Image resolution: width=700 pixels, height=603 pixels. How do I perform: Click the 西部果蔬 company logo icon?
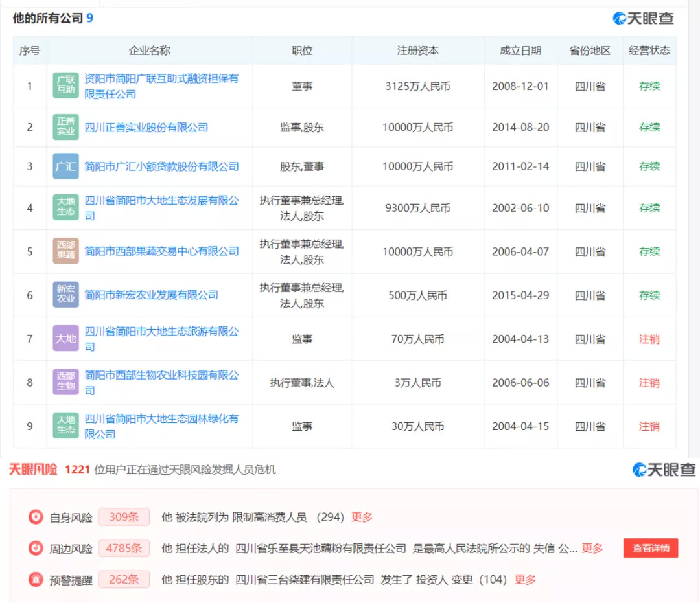click(65, 251)
